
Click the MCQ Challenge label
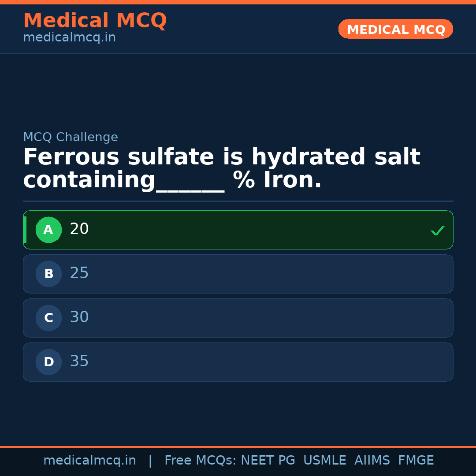coord(71,137)
